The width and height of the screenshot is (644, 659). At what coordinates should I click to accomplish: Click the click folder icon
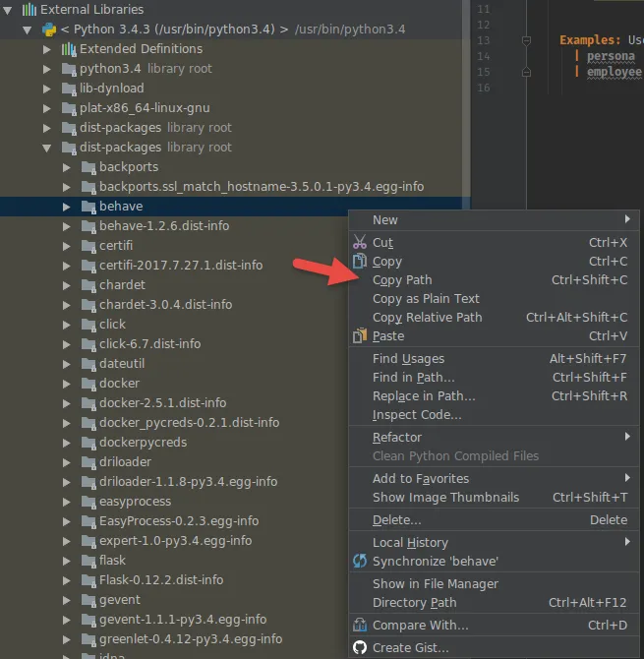[x=88, y=325]
